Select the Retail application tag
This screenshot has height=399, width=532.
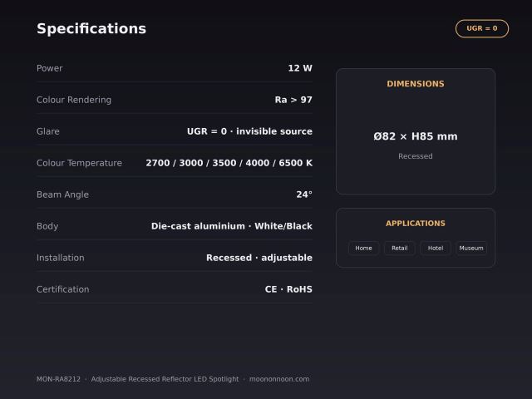pyautogui.click(x=399, y=248)
